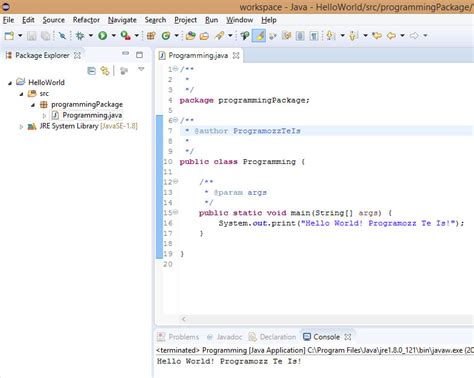Viewport: 474px width, 378px height.
Task: Navigate Forward with grey right arrow
Action: [x=414, y=36]
